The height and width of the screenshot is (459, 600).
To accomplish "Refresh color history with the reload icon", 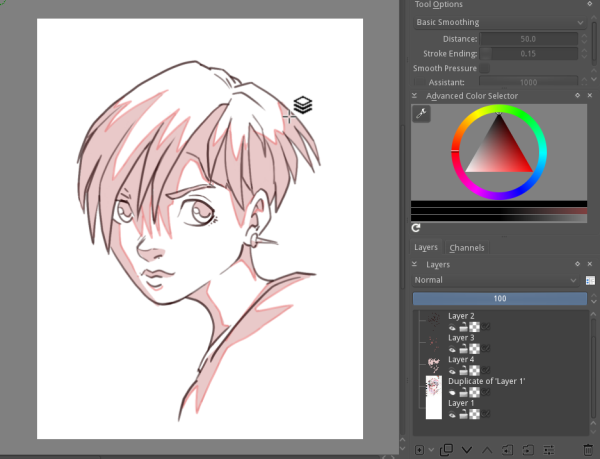I will (x=416, y=228).
